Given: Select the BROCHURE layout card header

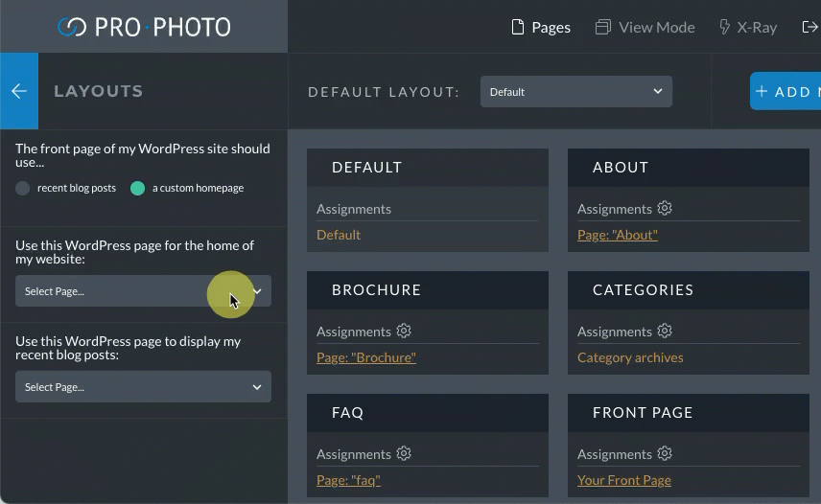Looking at the screenshot, I should 428,290.
